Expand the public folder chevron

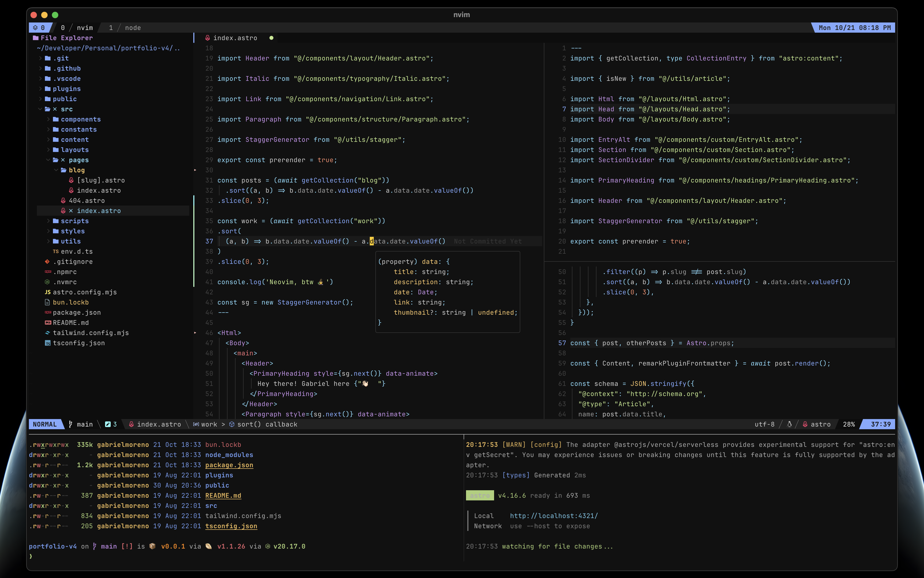coord(40,99)
